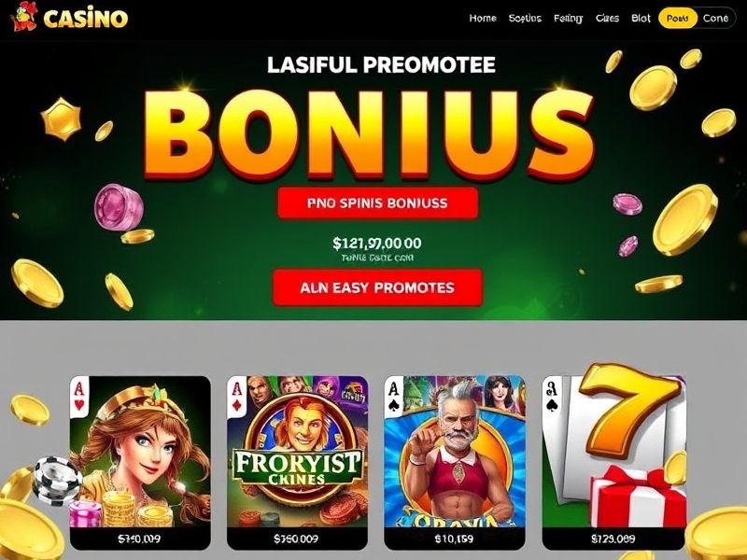Click the black and white poker chip
This screenshot has height=560, width=747.
coord(56,480)
